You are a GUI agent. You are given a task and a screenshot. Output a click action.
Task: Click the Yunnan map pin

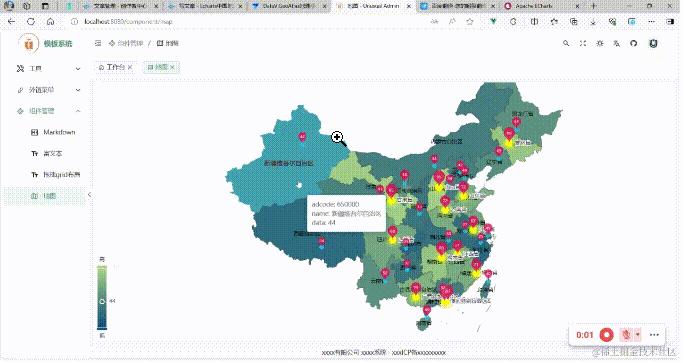click(x=385, y=274)
